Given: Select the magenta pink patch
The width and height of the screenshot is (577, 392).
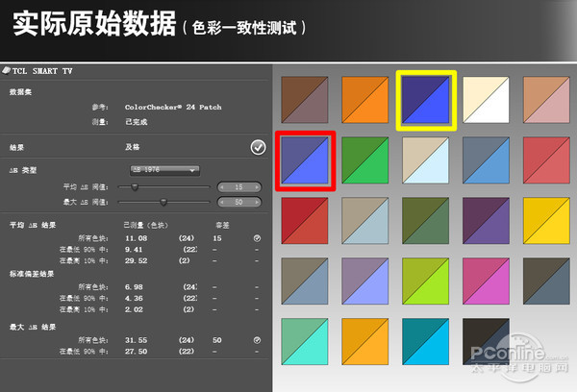Looking at the screenshot, I should pyautogui.click(x=486, y=281).
